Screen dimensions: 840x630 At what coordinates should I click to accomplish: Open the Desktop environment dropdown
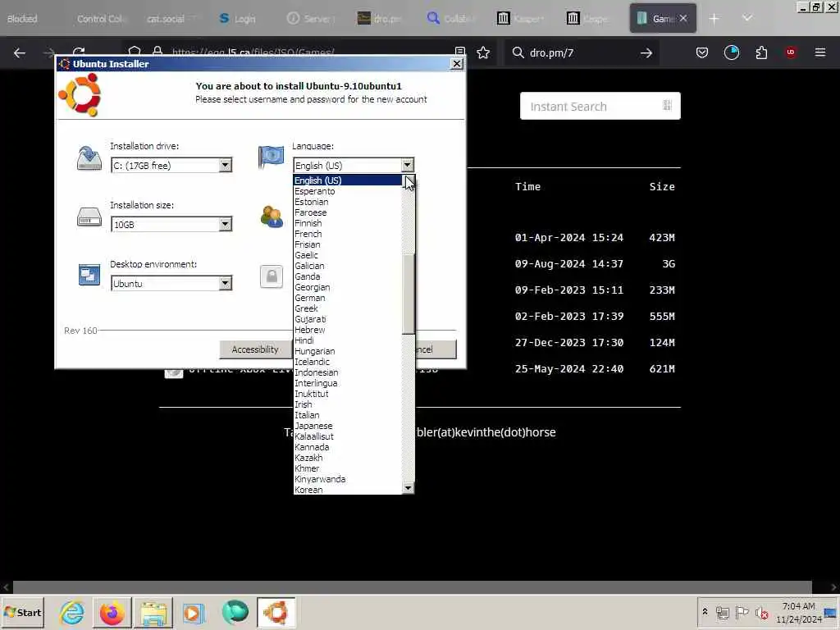coord(225,283)
